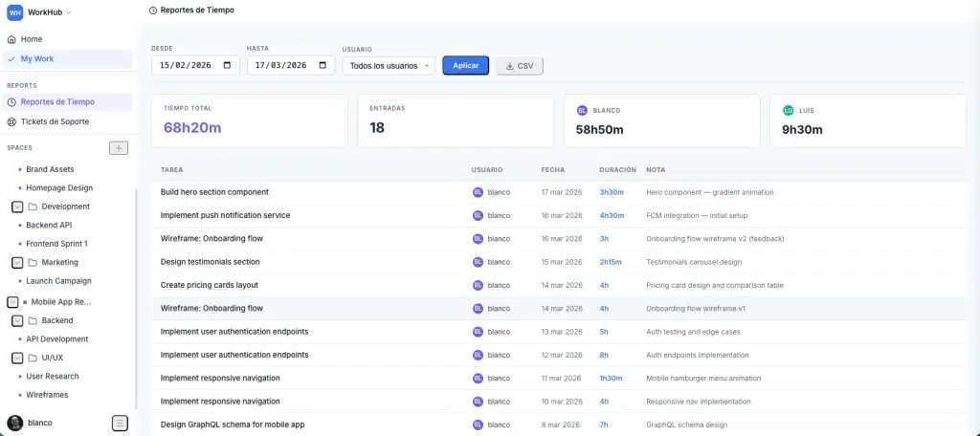The height and width of the screenshot is (436, 980).
Task: Click the Tickets de Soporte lifebuoy icon
Action: click(11, 121)
